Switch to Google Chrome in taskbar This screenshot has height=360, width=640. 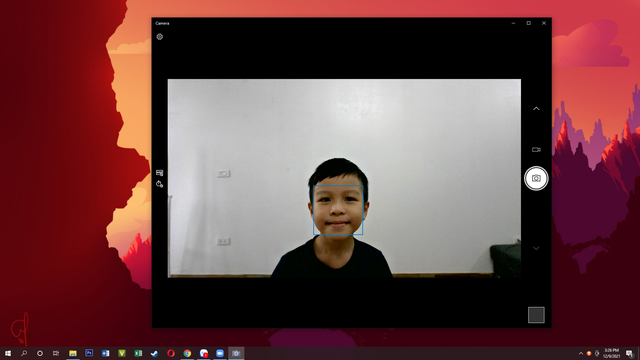(x=187, y=353)
